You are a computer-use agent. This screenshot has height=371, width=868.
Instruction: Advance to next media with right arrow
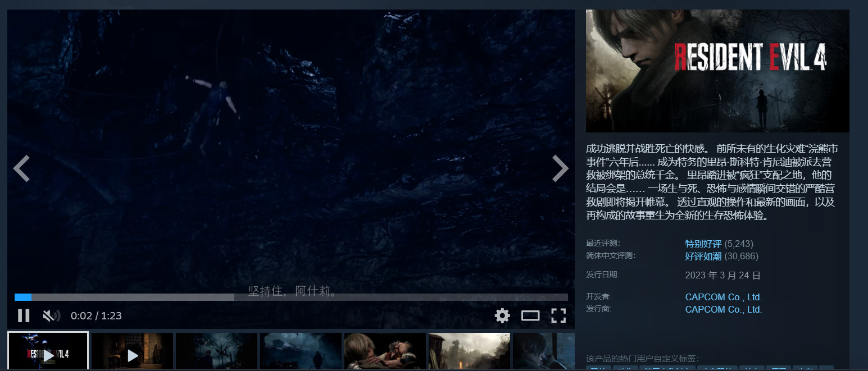(560, 168)
